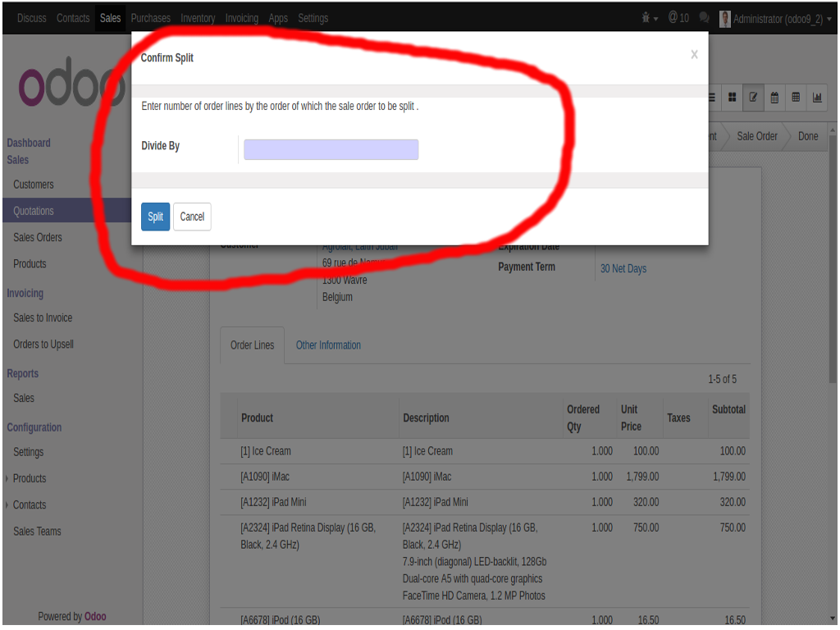The image size is (840, 630).
Task: Select the [1] Ice Cream product row
Action: (485, 451)
